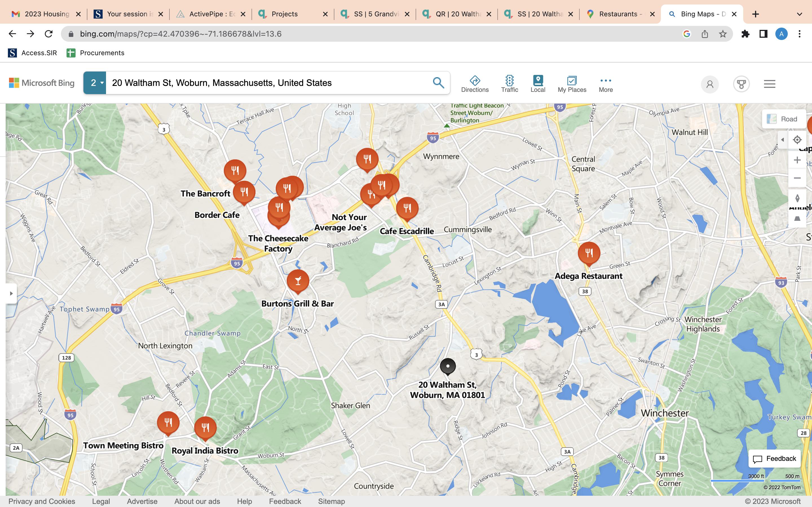Zoom out on the map
The height and width of the screenshot is (507, 812).
click(x=797, y=178)
